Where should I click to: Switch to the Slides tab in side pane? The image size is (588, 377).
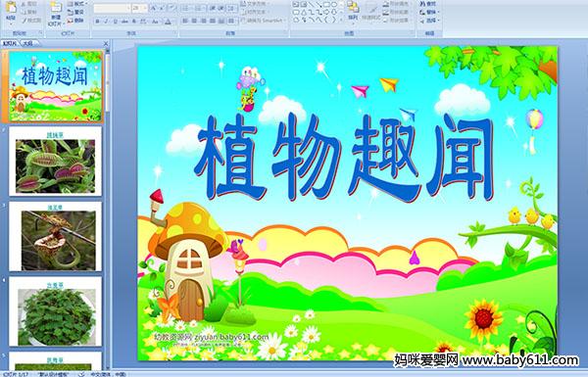(x=10, y=43)
